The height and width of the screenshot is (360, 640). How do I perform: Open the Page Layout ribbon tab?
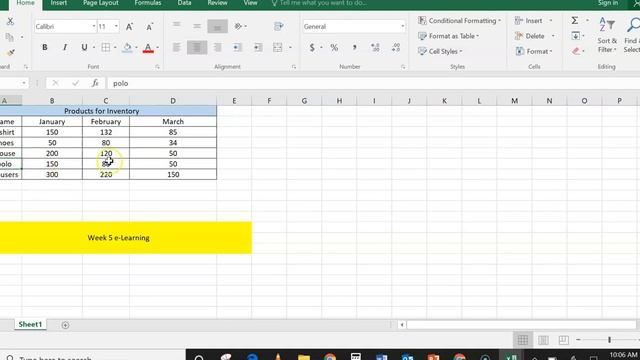[101, 3]
